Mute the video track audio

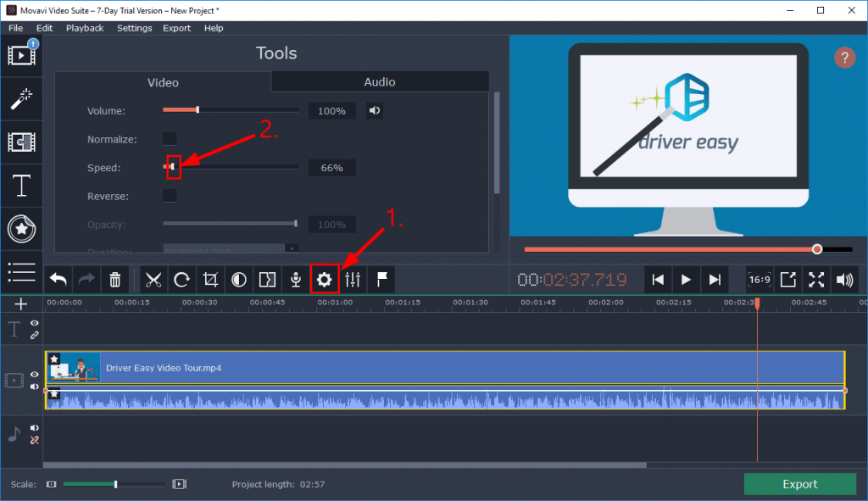[x=34, y=387]
